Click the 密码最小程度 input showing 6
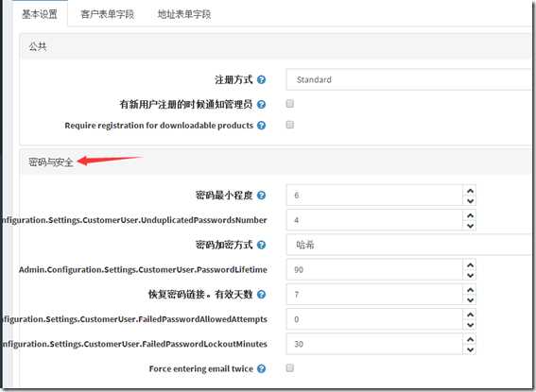 point(374,196)
